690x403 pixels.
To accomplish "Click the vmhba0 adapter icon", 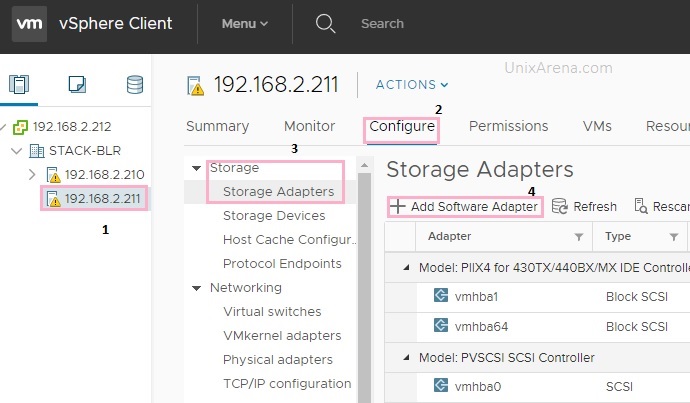I will pyautogui.click(x=440, y=385).
